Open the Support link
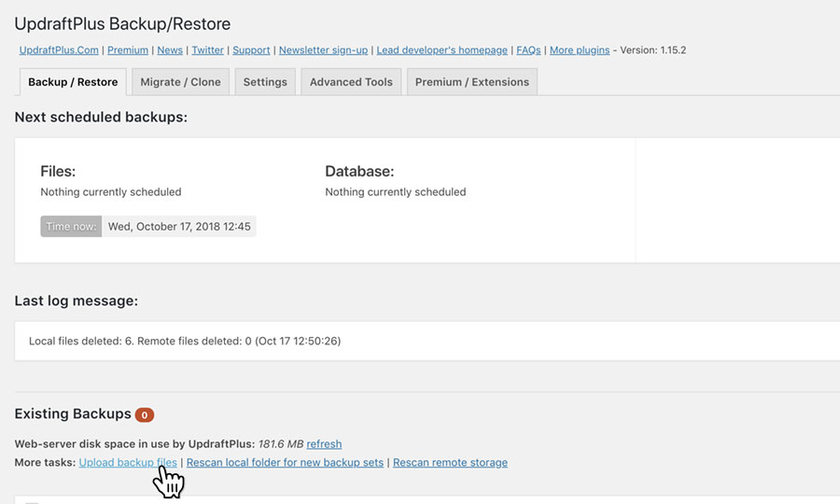This screenshot has height=504, width=840. point(251,49)
